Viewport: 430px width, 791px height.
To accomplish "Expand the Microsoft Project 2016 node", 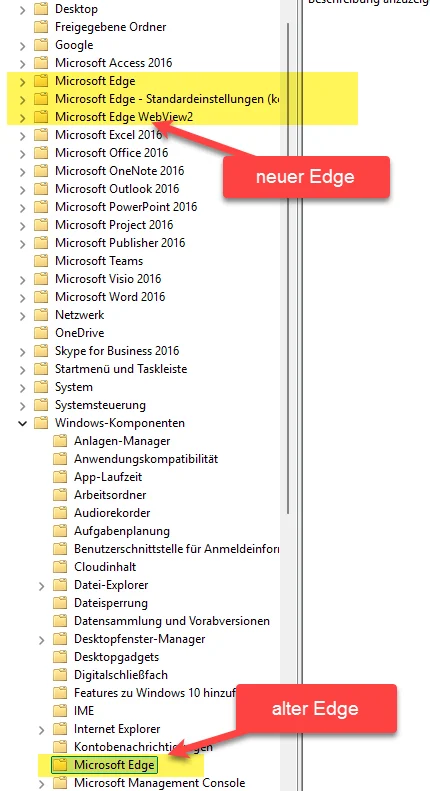I will pos(22,225).
